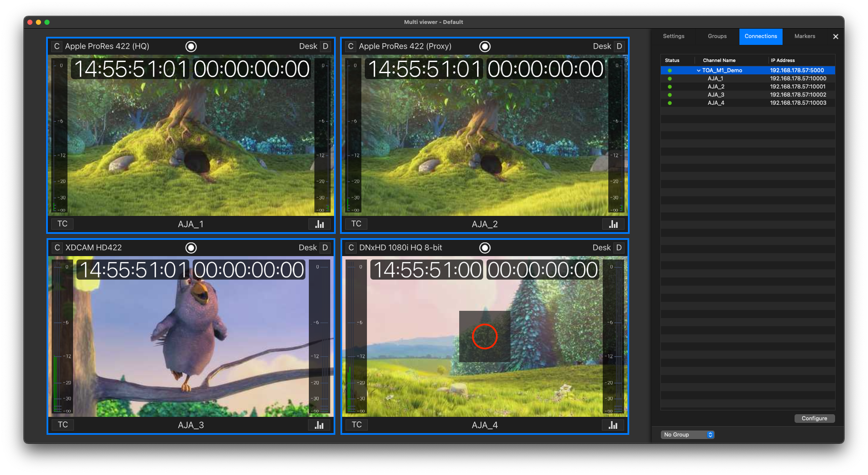Toggle record indicator on AJA_4 viewer
Viewport: 868px width, 475px height.
485,248
